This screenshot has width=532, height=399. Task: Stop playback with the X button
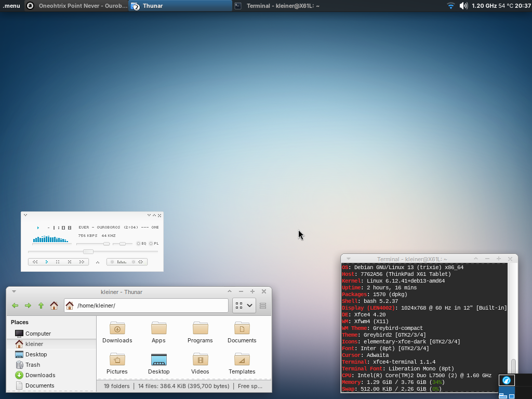70,262
